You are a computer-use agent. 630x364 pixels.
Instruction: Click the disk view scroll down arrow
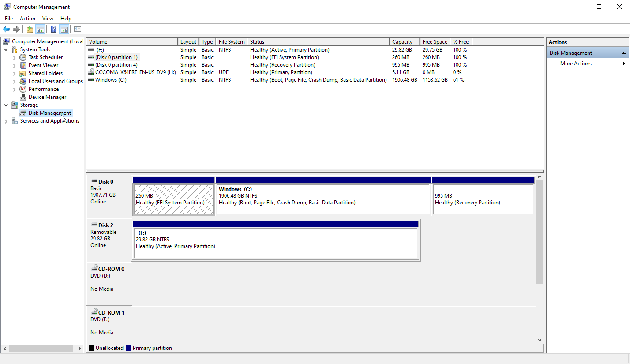pyautogui.click(x=540, y=340)
